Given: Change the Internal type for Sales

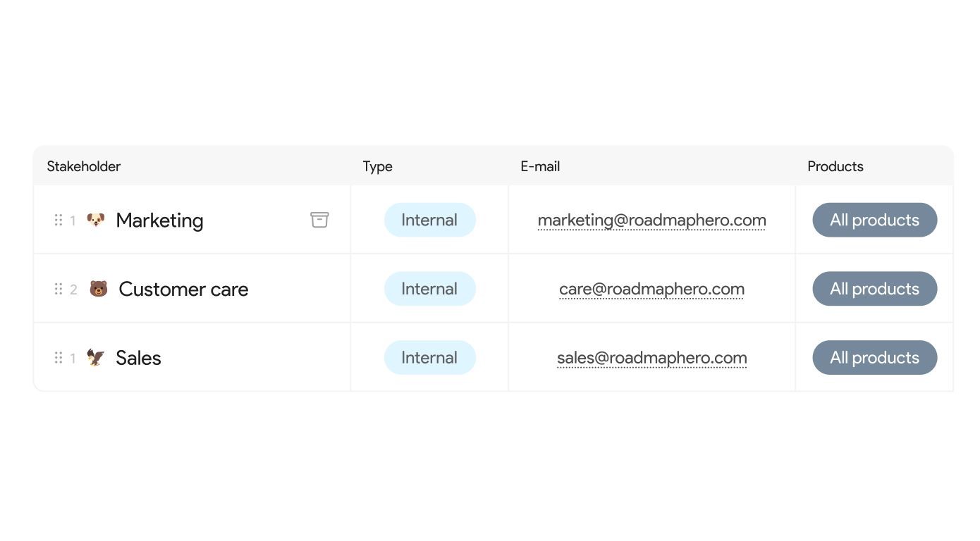Looking at the screenshot, I should point(430,358).
